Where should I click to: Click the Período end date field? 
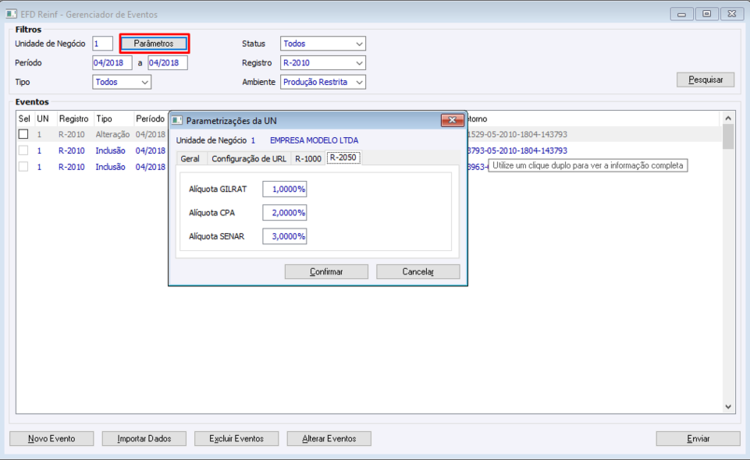pyautogui.click(x=167, y=63)
